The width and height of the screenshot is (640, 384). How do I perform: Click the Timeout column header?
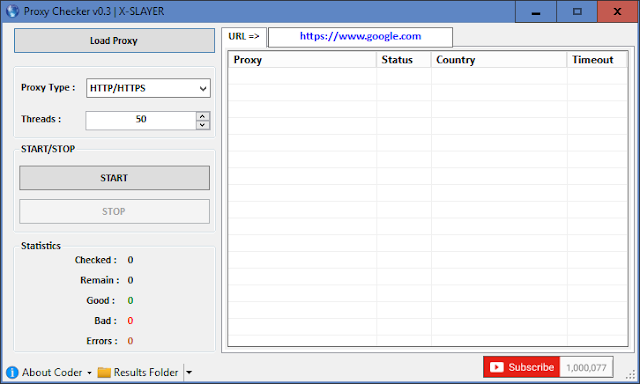click(x=597, y=60)
